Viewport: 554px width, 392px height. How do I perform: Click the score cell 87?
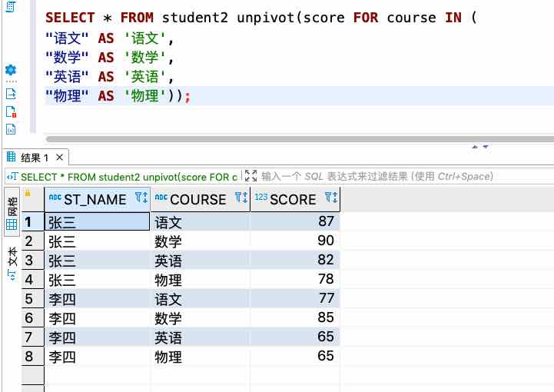pos(295,221)
